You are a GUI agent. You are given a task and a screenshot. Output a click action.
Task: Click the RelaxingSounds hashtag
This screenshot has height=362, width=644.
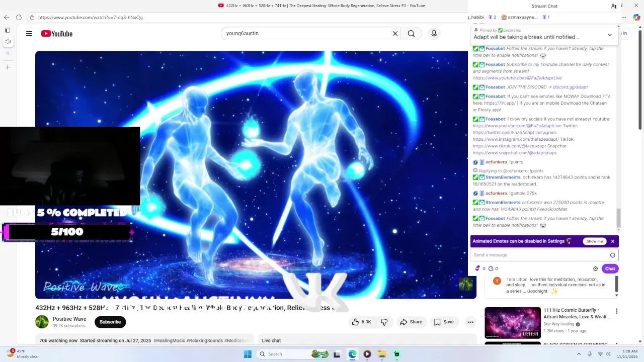click(205, 340)
